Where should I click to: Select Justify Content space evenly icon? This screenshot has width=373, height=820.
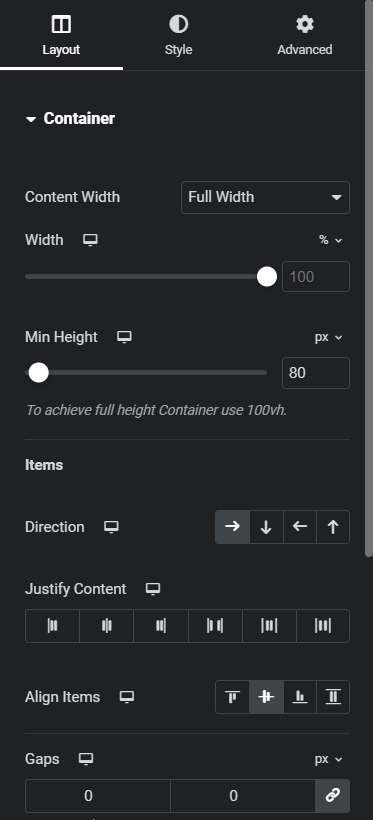(x=323, y=625)
